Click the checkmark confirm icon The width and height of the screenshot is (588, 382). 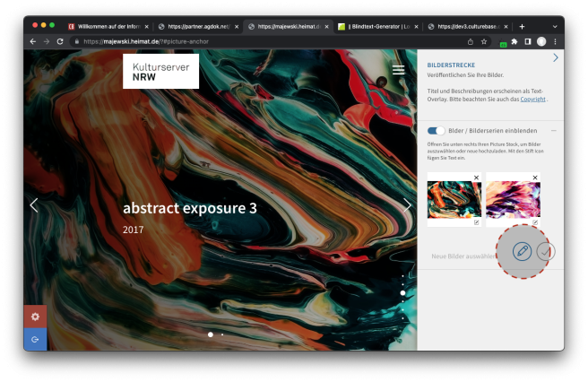click(545, 252)
